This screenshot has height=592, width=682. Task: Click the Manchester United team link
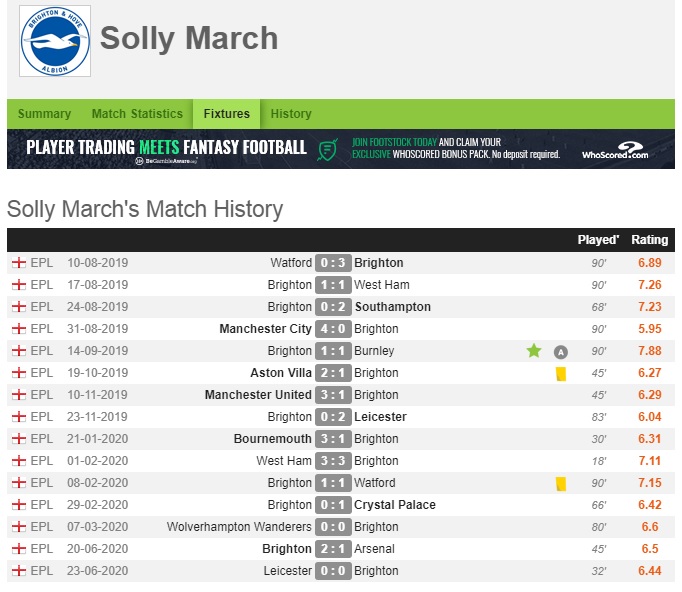(258, 395)
